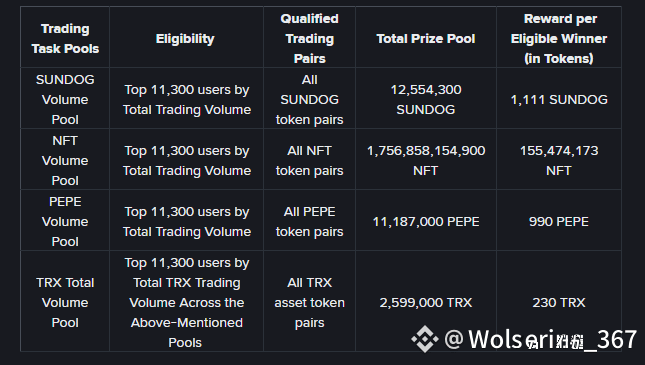
Task: Click the Binance logo icon in watermark
Action: point(425,339)
